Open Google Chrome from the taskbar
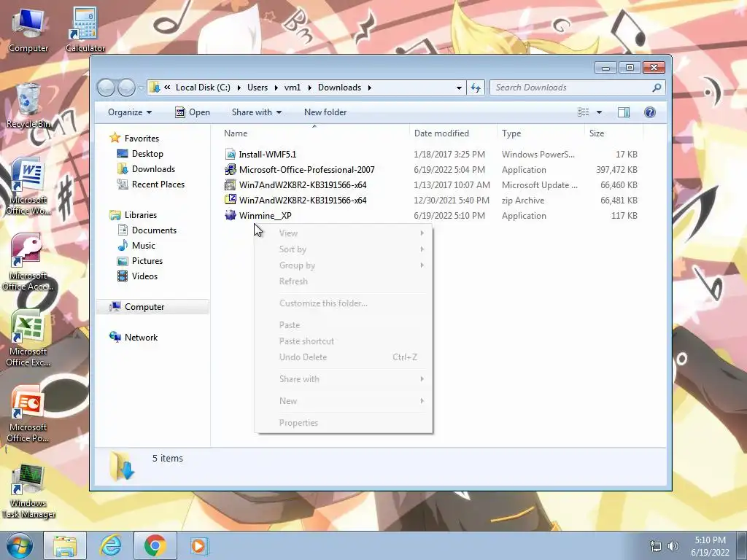 pyautogui.click(x=155, y=545)
